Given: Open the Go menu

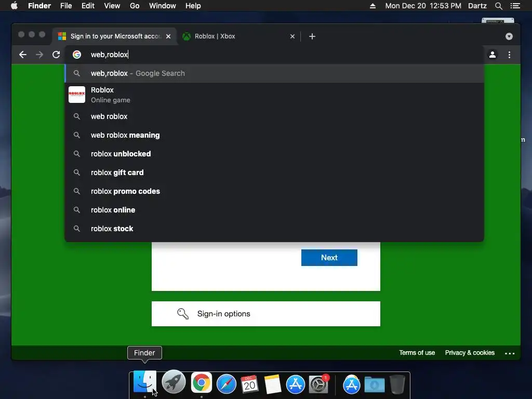Looking at the screenshot, I should point(135,6).
